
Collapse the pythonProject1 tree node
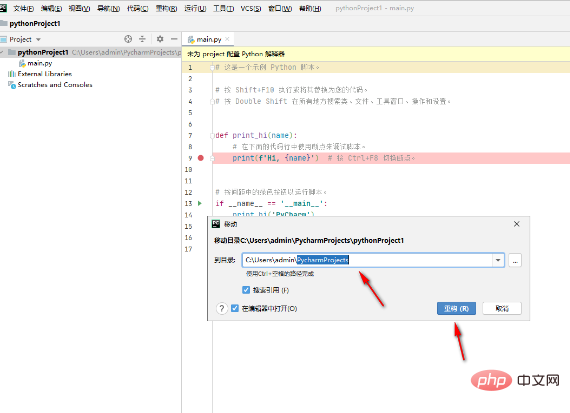point(2,53)
